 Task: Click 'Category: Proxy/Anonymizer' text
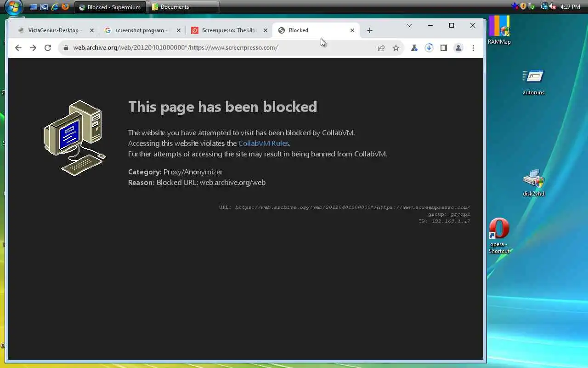click(x=175, y=172)
